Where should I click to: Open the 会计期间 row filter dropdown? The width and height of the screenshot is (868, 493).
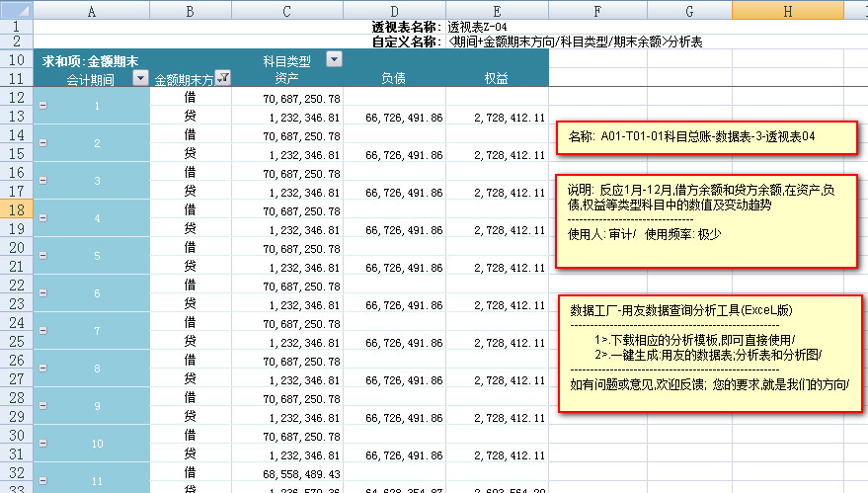coord(140,78)
